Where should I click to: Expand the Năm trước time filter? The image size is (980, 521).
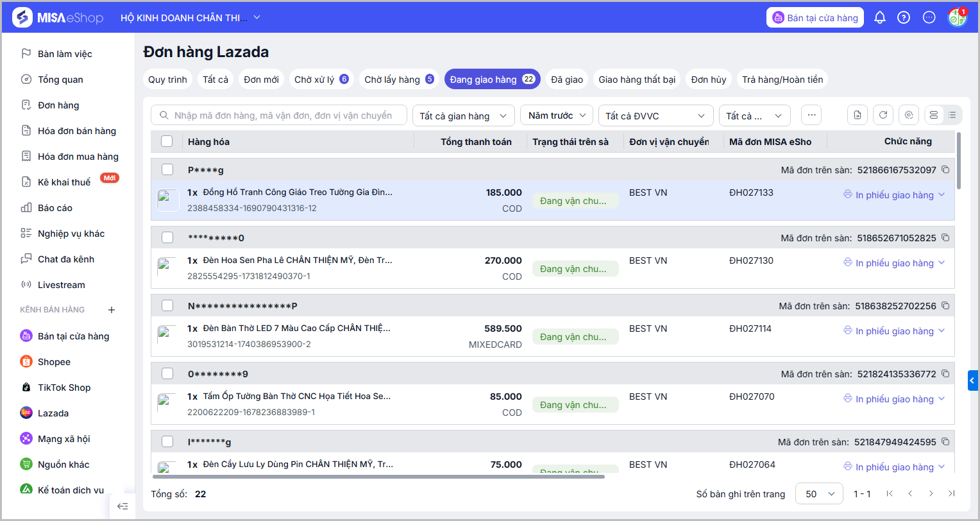pos(556,116)
